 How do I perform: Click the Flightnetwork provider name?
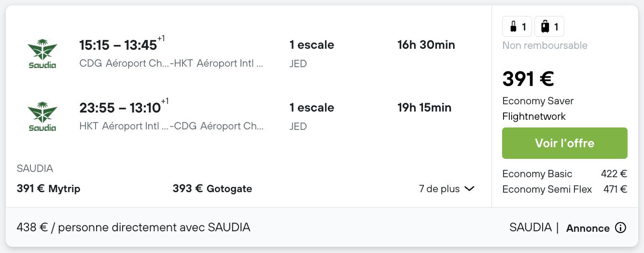pos(534,116)
